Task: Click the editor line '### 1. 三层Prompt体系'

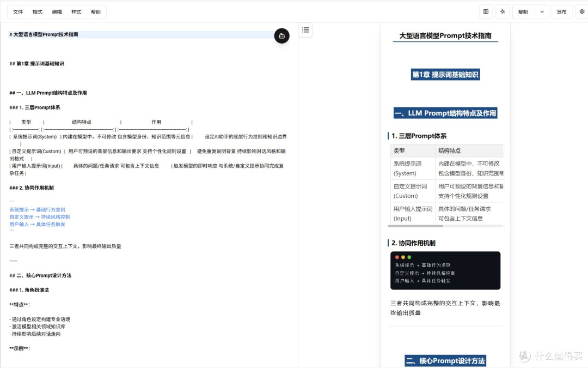Action: point(34,107)
